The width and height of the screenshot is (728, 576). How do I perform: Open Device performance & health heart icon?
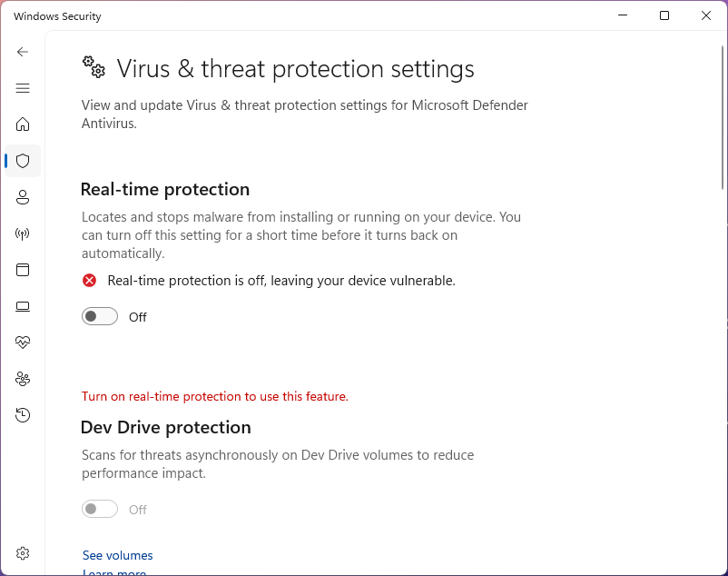point(23,343)
